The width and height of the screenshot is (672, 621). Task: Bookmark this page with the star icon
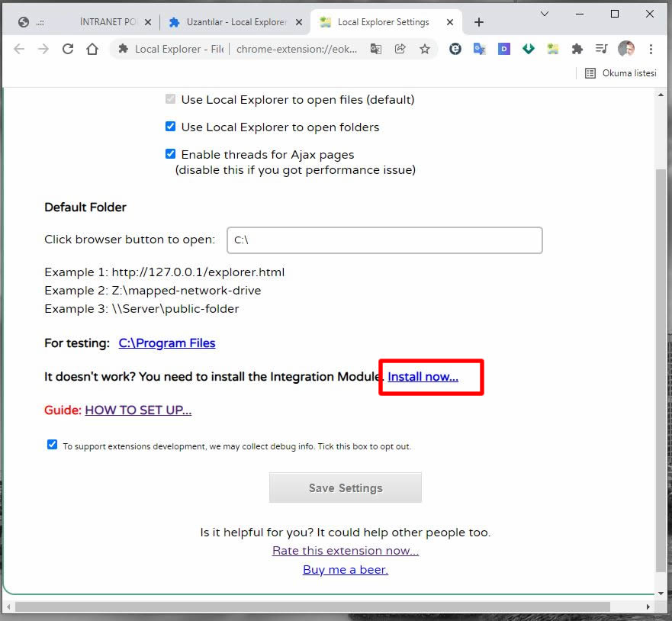pos(425,49)
